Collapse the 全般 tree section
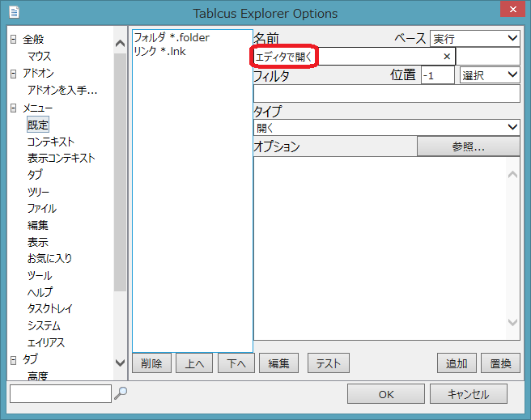The width and height of the screenshot is (531, 420). tap(13, 40)
